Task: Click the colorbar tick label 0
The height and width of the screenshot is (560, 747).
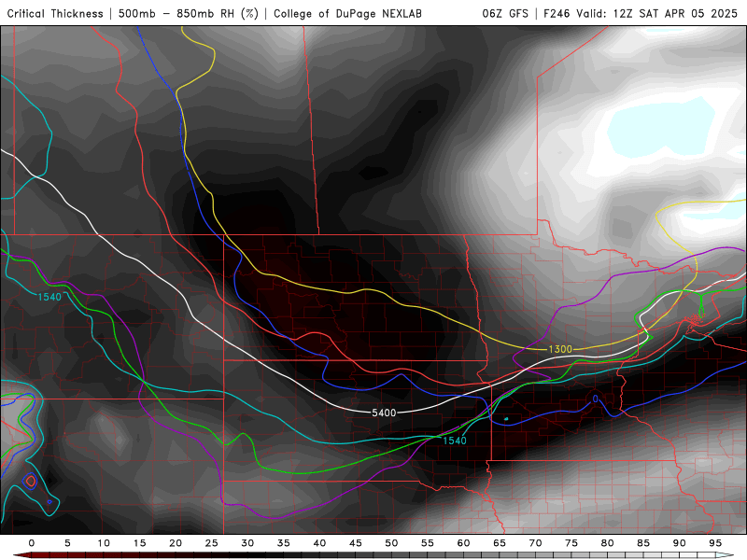Action: 32,543
